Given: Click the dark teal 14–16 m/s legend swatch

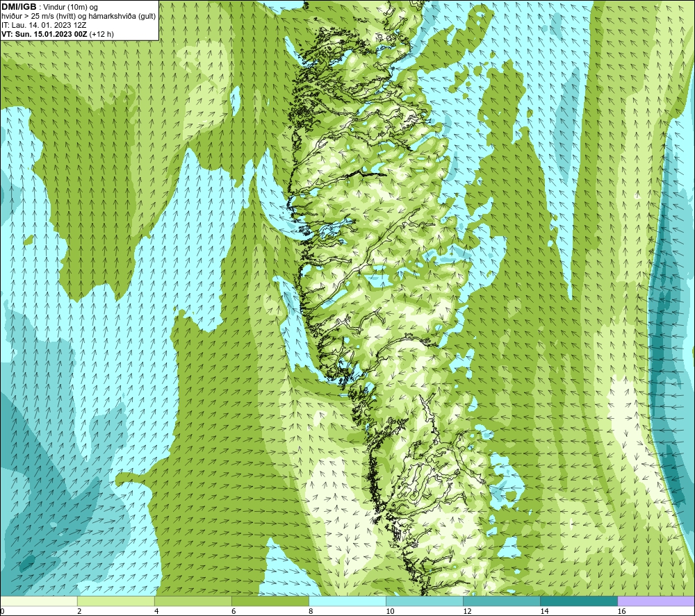Looking at the screenshot, I should (x=579, y=601).
